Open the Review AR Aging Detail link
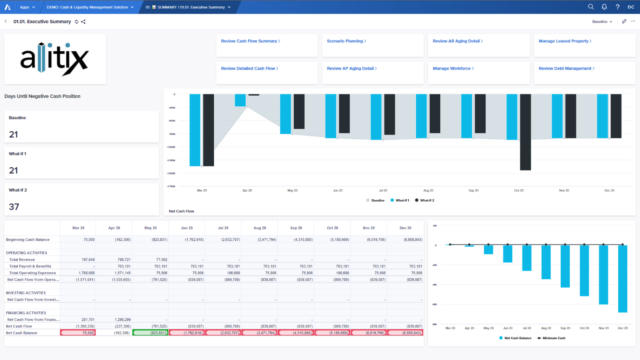The width and height of the screenshot is (640, 360). point(458,41)
